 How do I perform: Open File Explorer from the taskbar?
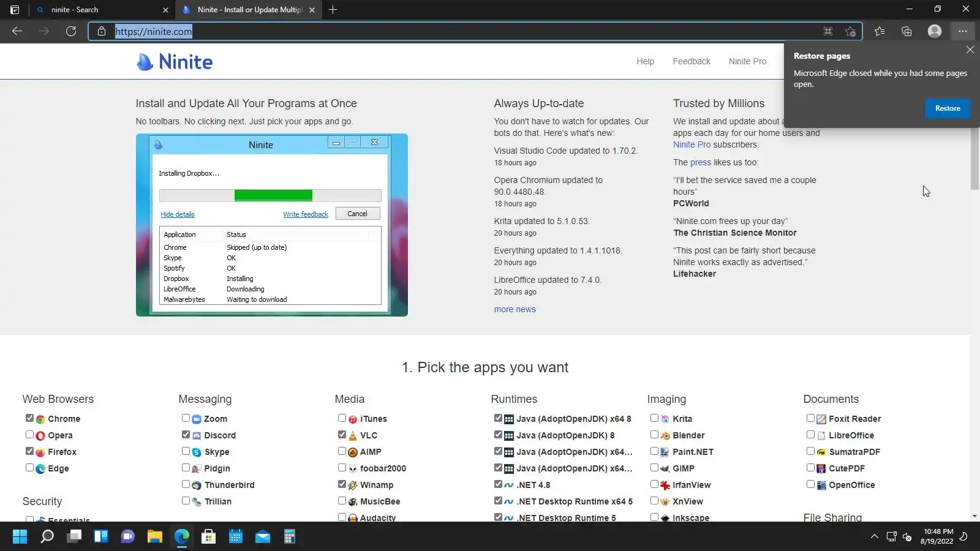click(x=154, y=537)
